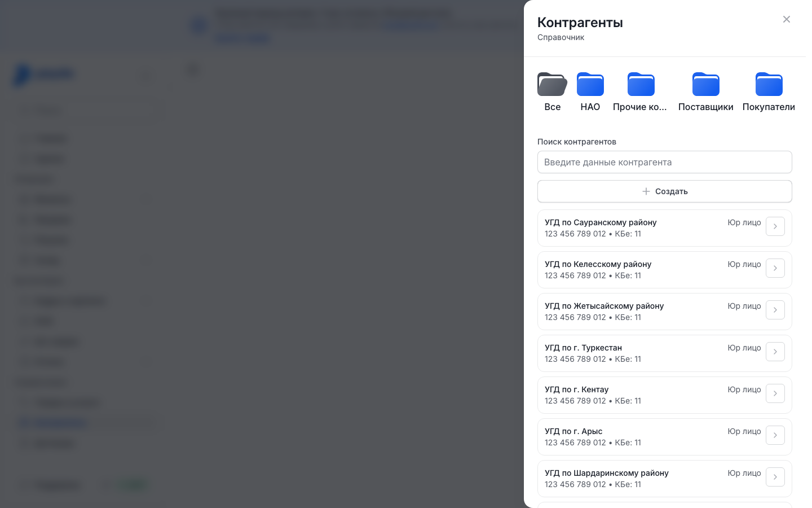Select УГД по Шардаринскому району name
The width and height of the screenshot is (812, 508).
point(607,473)
